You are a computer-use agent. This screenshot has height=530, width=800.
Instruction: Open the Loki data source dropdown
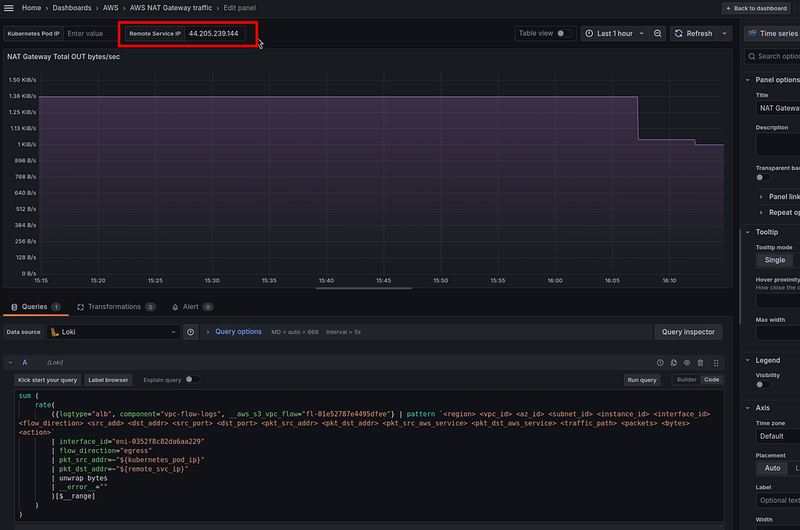coord(113,332)
